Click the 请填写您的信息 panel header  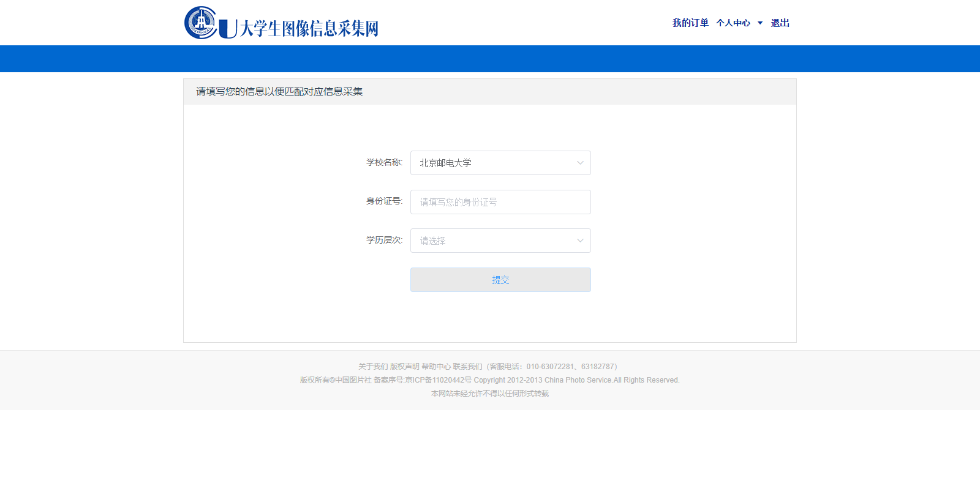279,92
